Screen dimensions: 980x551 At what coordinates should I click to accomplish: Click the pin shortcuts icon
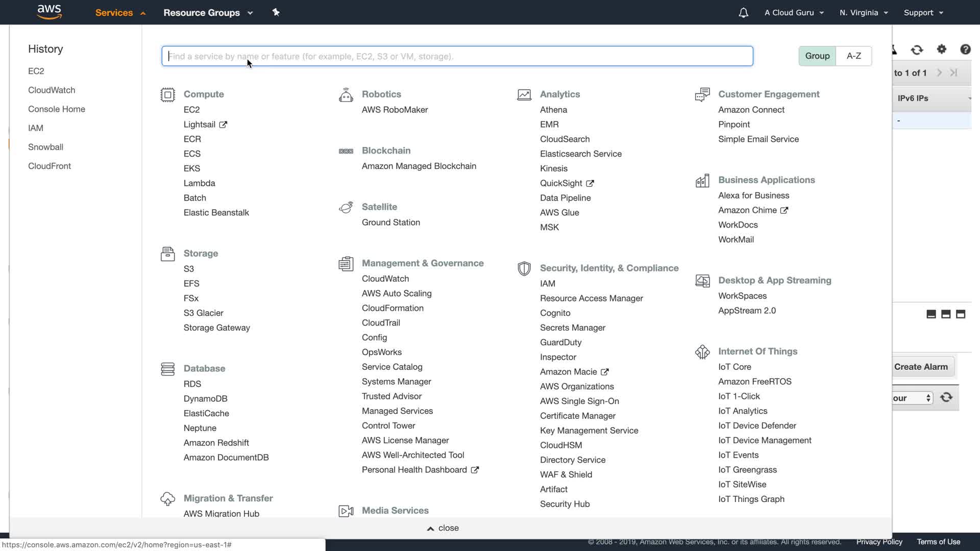[x=276, y=12]
